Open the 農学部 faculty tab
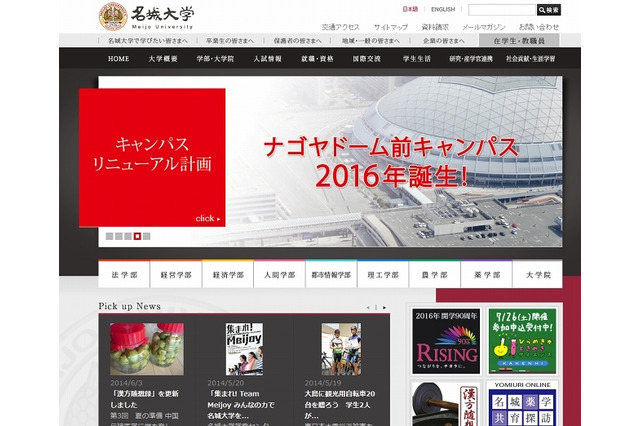The image size is (640, 426). pos(435,274)
